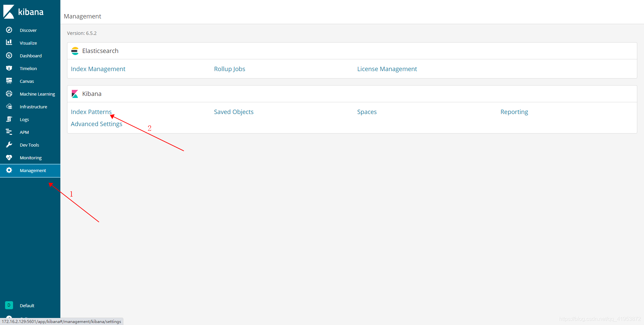Image resolution: width=644 pixels, height=325 pixels.
Task: Select Canvas label in sidebar
Action: 27,81
